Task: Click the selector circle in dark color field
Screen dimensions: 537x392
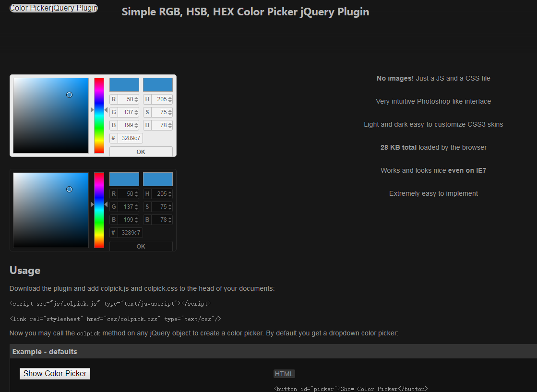Action: click(69, 190)
